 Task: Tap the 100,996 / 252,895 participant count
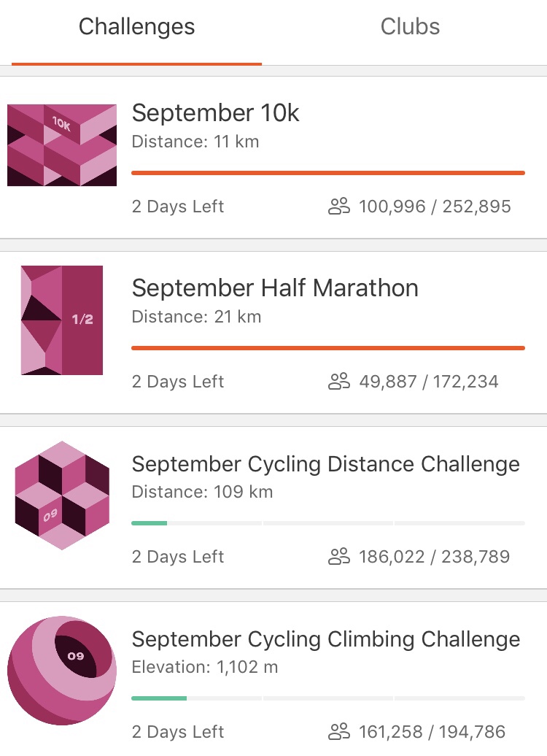(435, 207)
